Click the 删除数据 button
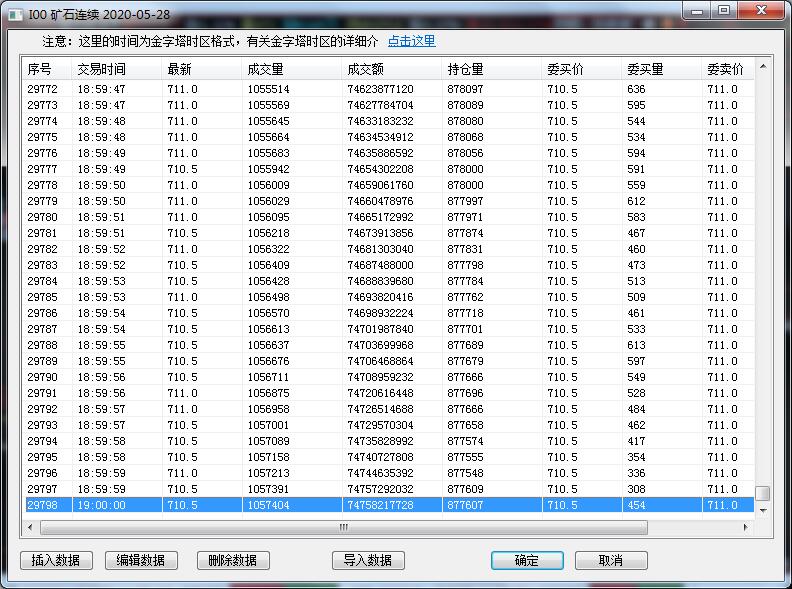The image size is (792, 589). 233,560
